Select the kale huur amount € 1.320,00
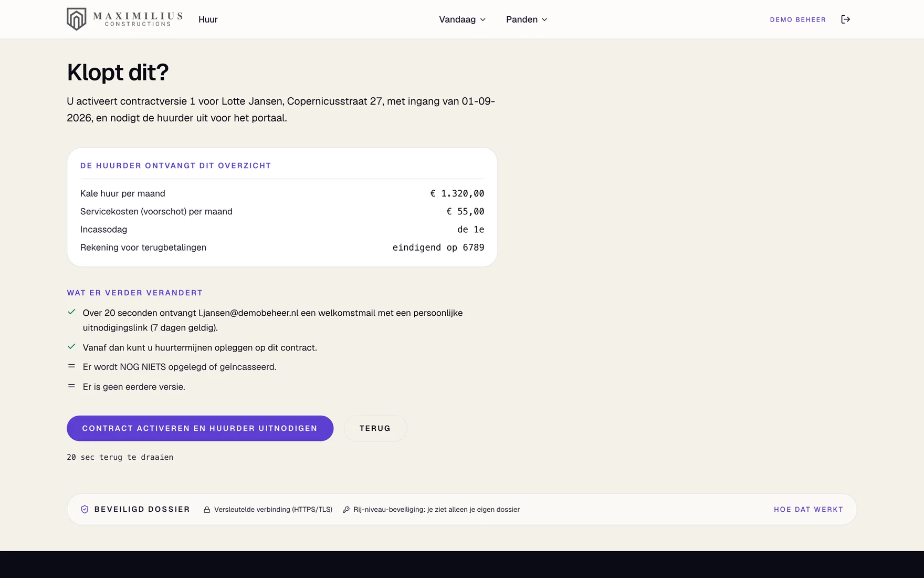Viewport: 924px width, 578px height. coord(457,193)
